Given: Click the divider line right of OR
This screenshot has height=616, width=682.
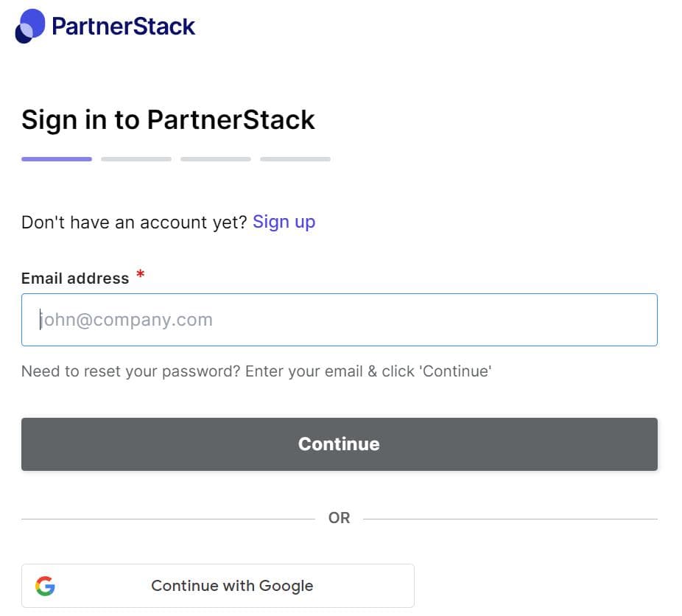Looking at the screenshot, I should click(x=510, y=519).
